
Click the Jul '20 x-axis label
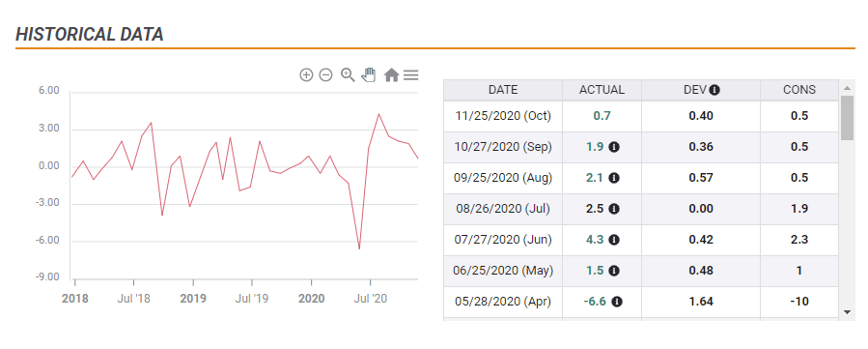[371, 299]
